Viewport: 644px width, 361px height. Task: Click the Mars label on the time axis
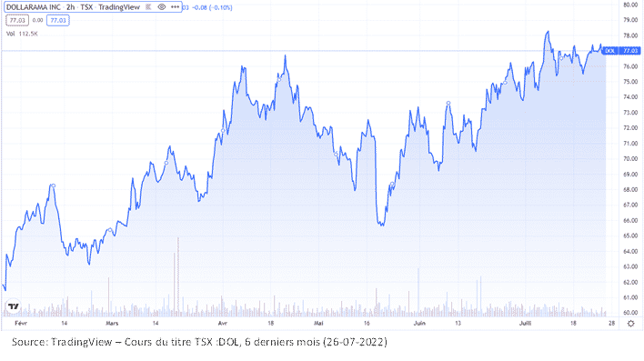[x=112, y=324]
